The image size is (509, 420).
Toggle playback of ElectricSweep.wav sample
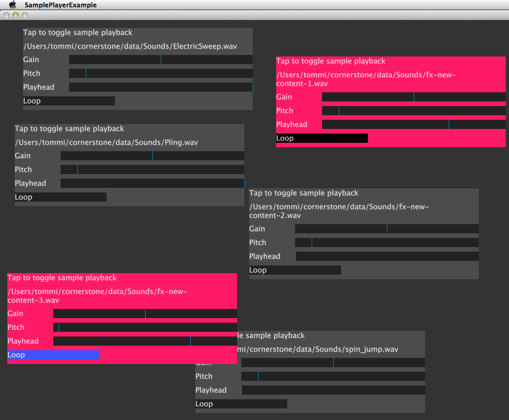[x=78, y=33]
